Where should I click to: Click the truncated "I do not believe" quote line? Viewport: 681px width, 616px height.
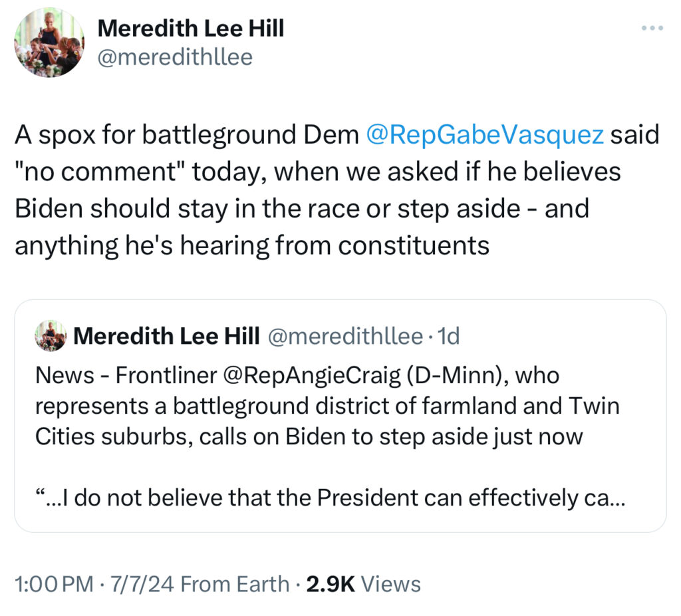tap(329, 497)
